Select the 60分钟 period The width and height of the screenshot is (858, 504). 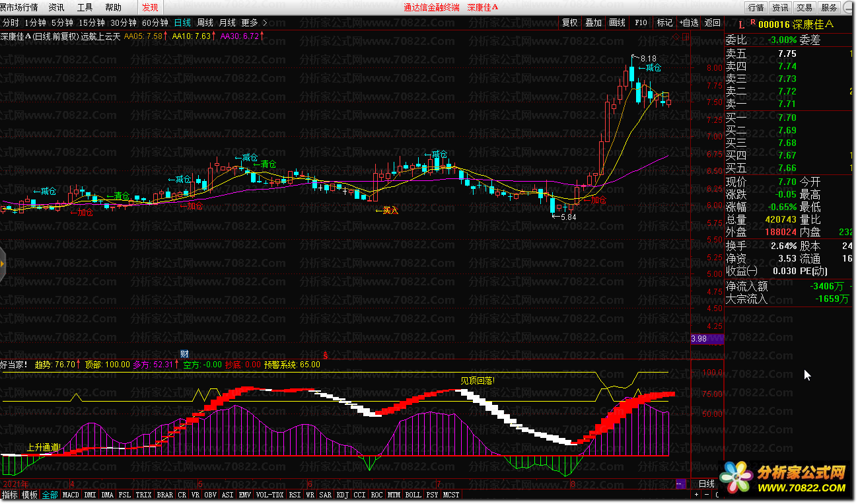click(155, 22)
